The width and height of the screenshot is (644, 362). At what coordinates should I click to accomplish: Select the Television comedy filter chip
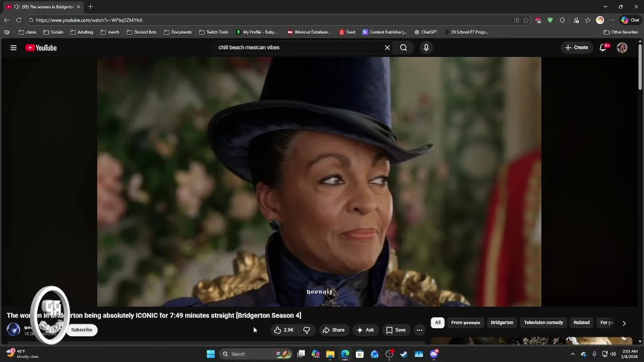(x=543, y=323)
